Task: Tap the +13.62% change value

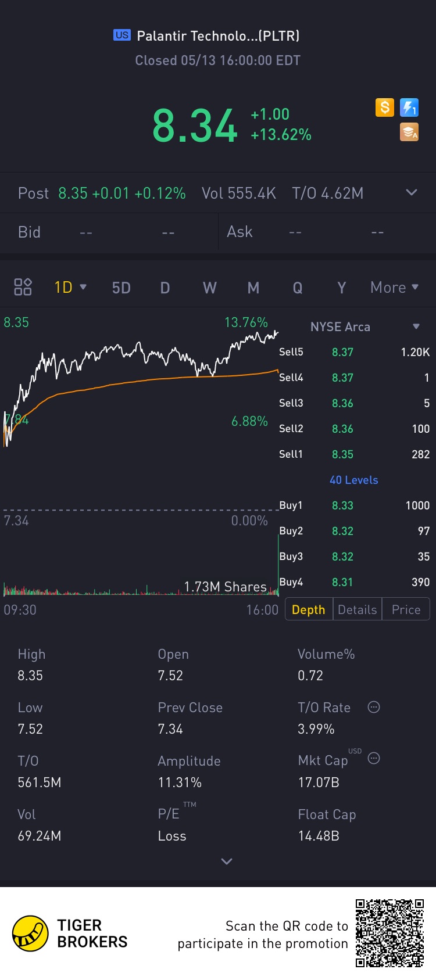Action: coord(281,135)
